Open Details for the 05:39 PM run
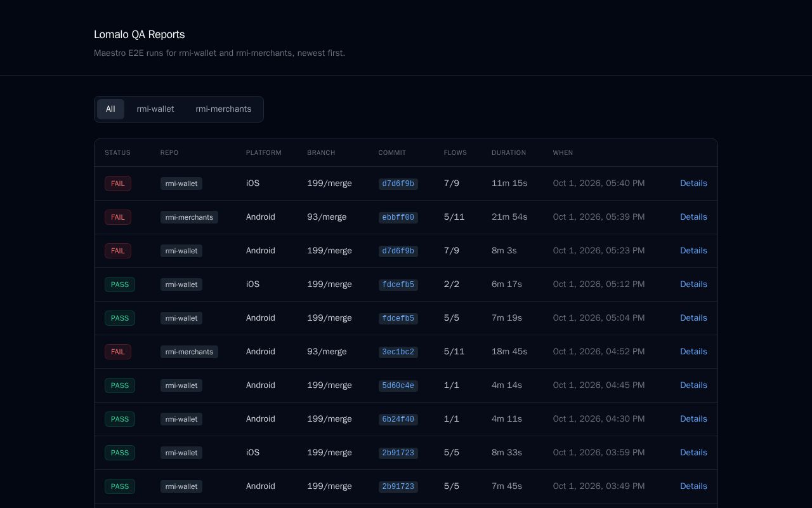 pos(693,217)
